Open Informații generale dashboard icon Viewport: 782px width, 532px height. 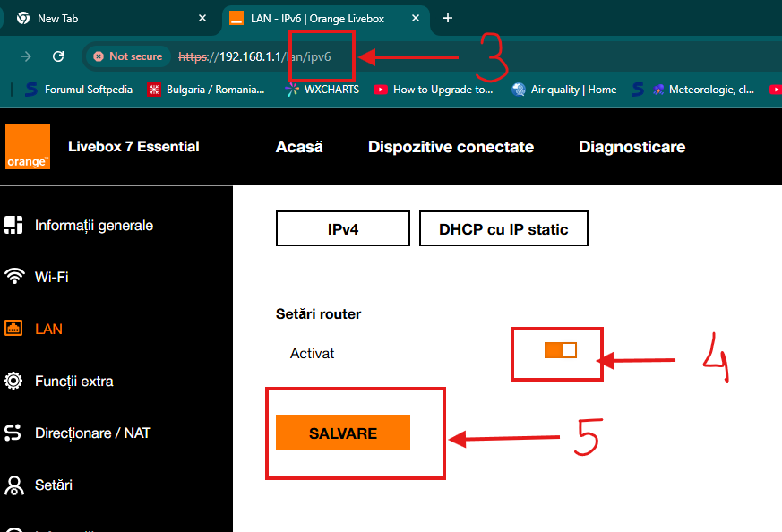coord(13,226)
